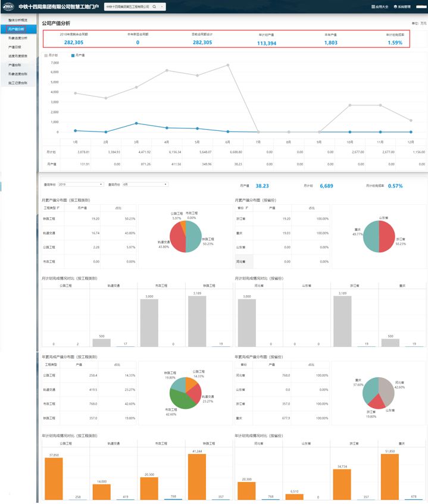Click the orange bar labeled 34,734
428x504 pixels.
[x=342, y=485]
